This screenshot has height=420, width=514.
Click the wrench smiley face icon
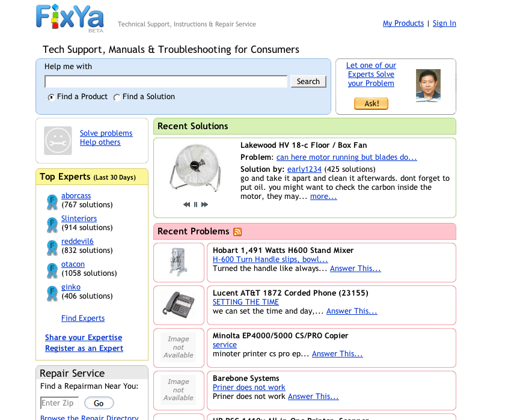(58, 141)
